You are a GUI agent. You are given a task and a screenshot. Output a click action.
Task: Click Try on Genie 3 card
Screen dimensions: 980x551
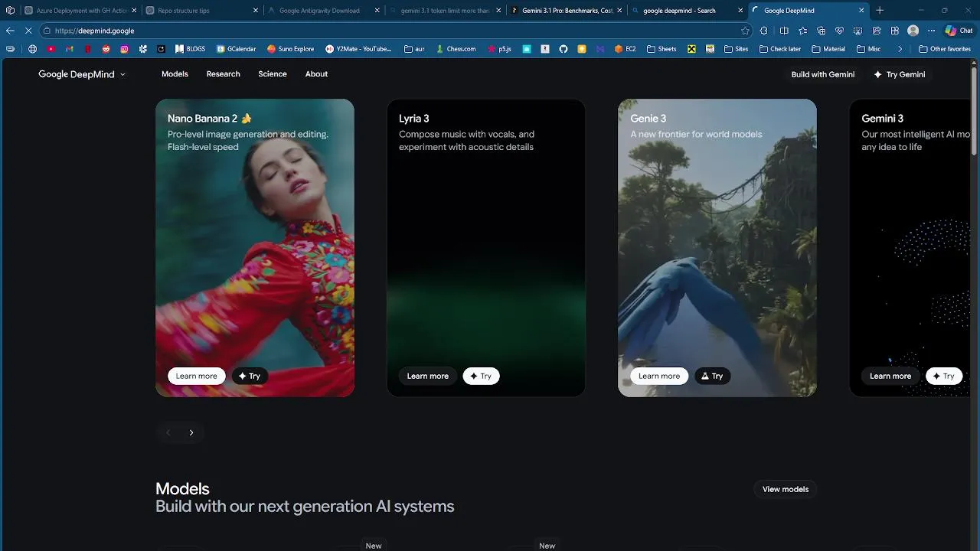pyautogui.click(x=712, y=376)
